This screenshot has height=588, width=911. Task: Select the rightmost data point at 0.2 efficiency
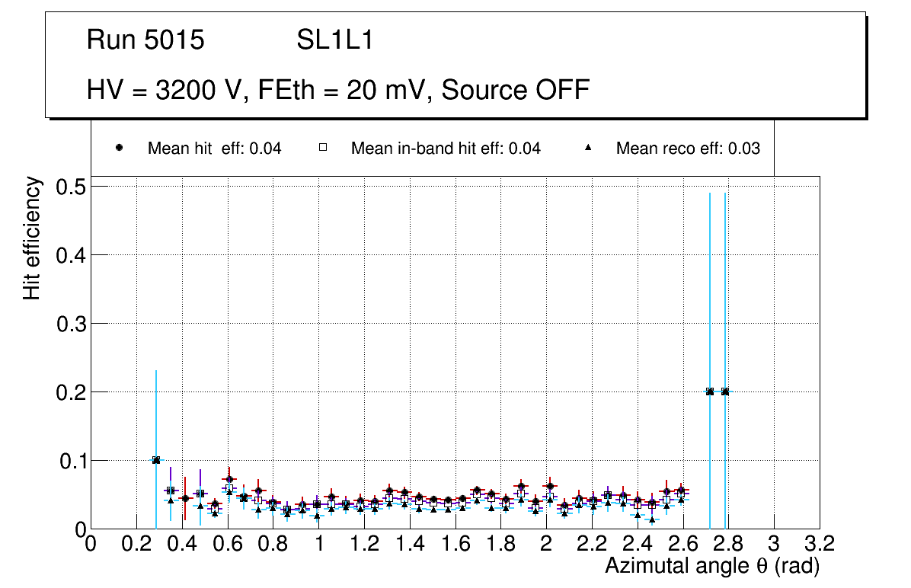click(x=725, y=391)
